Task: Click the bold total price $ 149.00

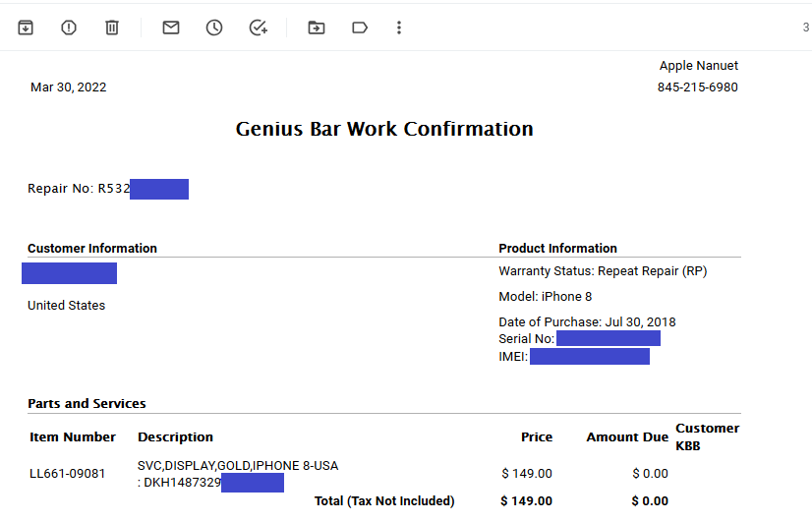Action: coord(526,500)
